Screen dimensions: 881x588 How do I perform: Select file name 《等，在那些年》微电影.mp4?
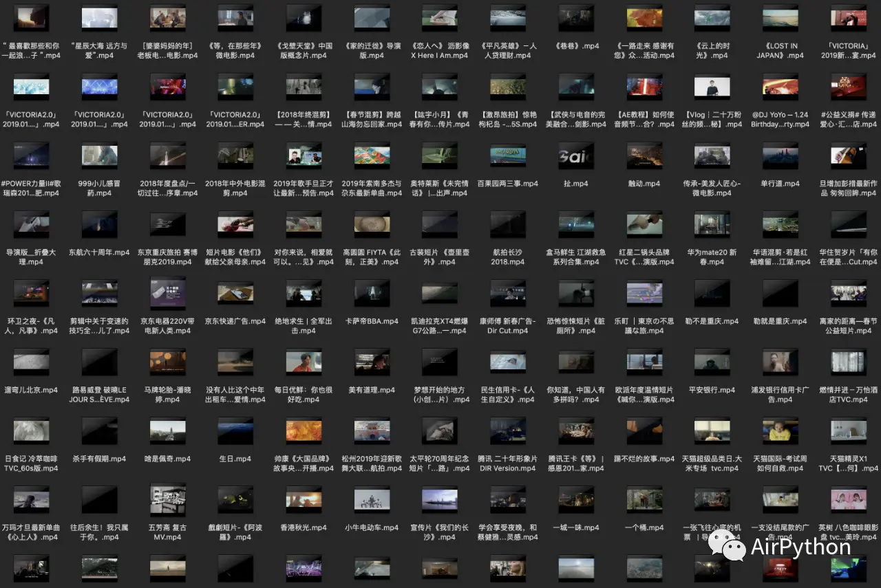click(x=235, y=51)
